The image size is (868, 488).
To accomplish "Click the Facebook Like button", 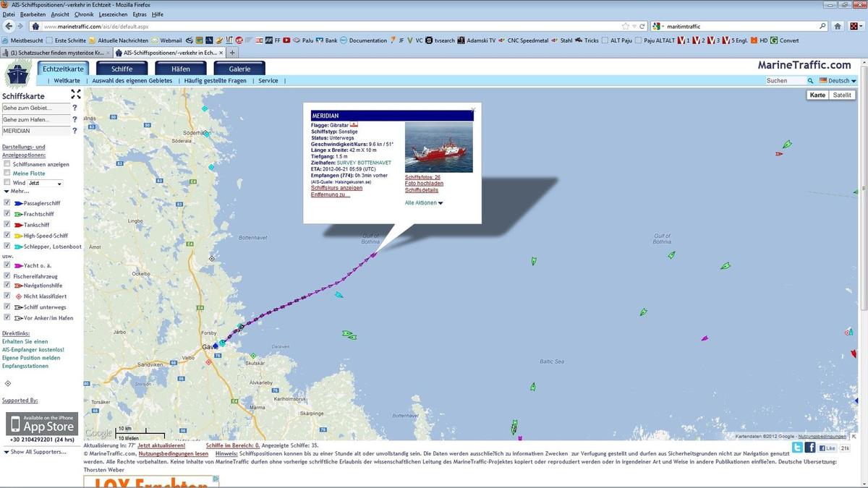I will pos(826,448).
